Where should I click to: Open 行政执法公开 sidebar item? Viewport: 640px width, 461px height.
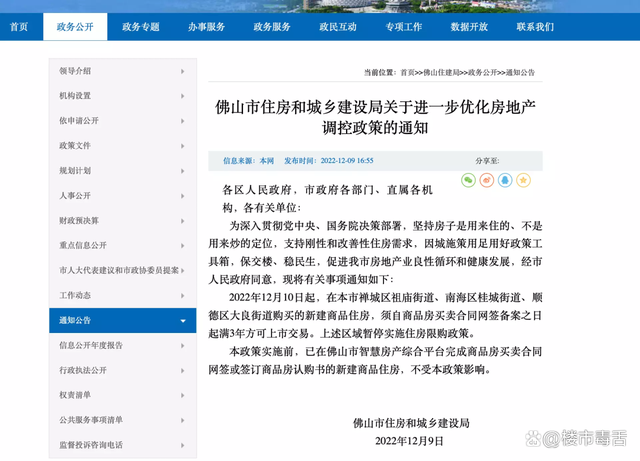tap(122, 370)
